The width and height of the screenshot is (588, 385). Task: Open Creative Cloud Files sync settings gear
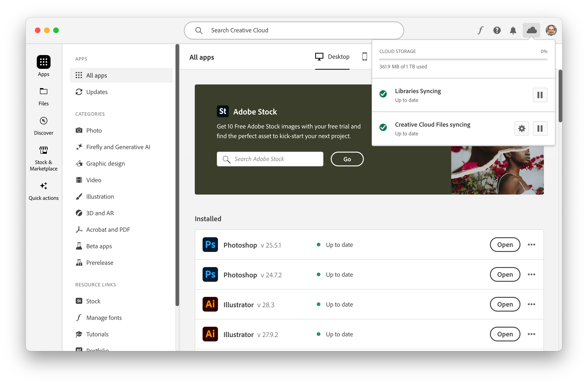click(x=522, y=128)
